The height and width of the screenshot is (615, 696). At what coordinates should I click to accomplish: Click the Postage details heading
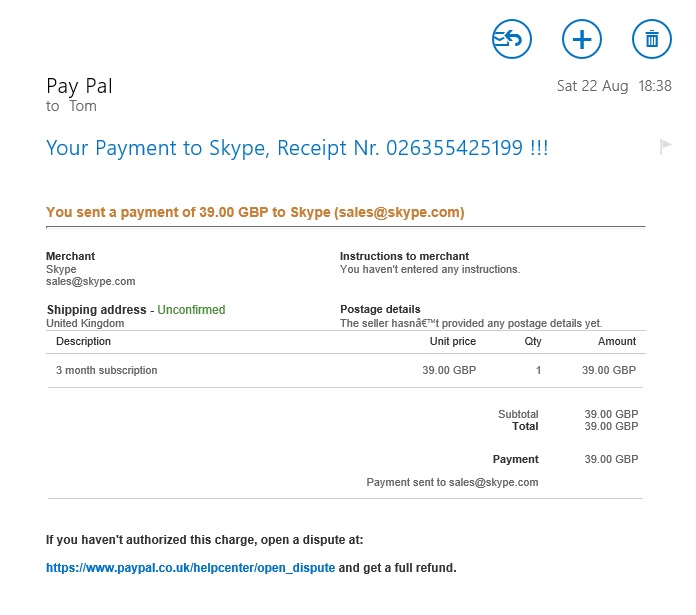tap(380, 309)
